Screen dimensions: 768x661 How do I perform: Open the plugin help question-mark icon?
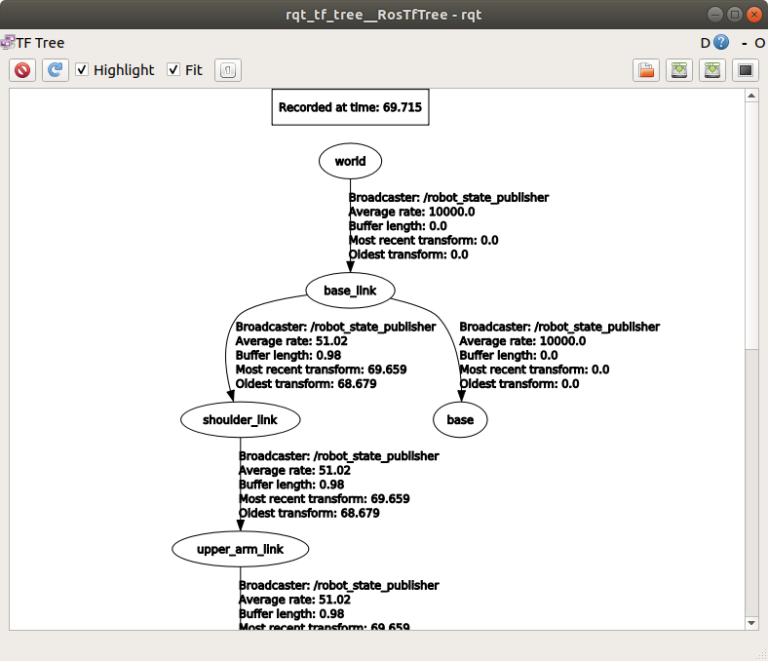(x=721, y=43)
